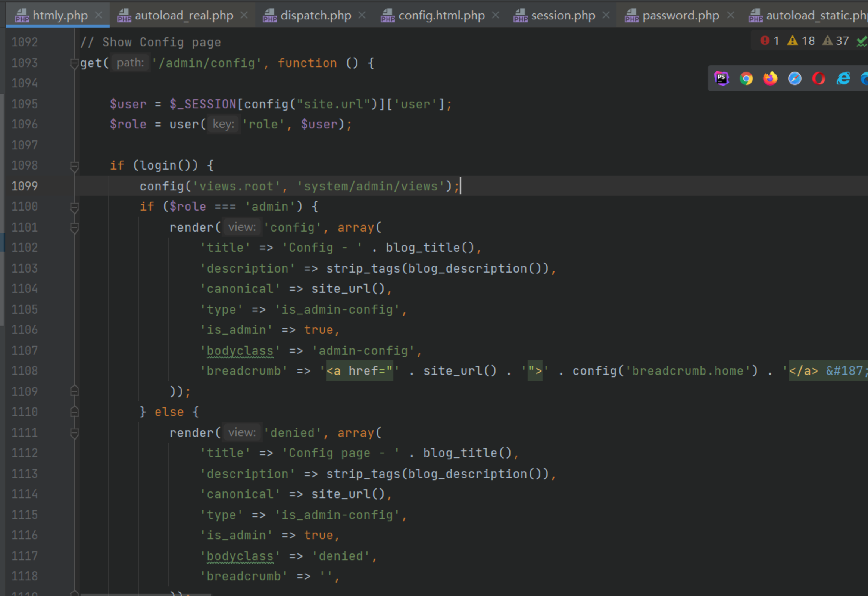Collapse the if login() block at line 1098
This screenshot has height=596, width=868.
pos(74,166)
